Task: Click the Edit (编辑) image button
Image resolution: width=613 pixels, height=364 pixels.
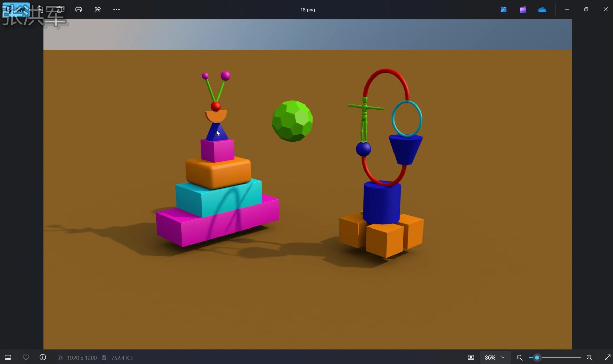Action: click(x=16, y=9)
